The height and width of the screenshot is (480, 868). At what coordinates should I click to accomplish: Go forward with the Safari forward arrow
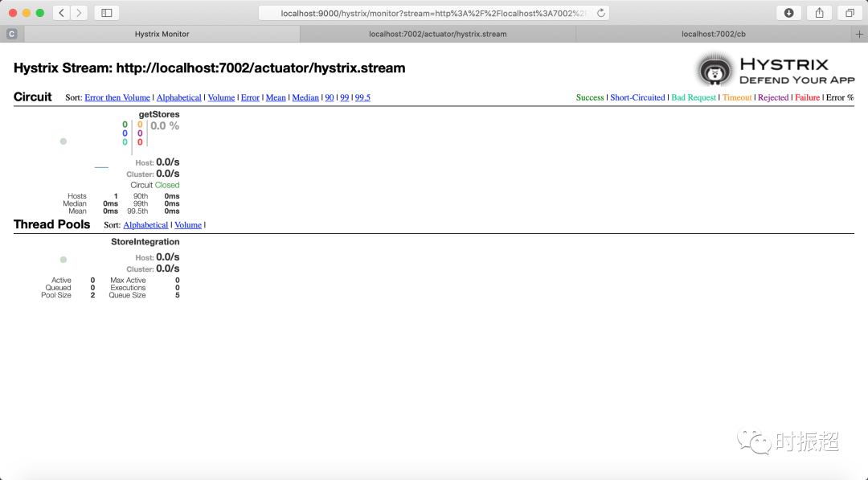point(79,13)
